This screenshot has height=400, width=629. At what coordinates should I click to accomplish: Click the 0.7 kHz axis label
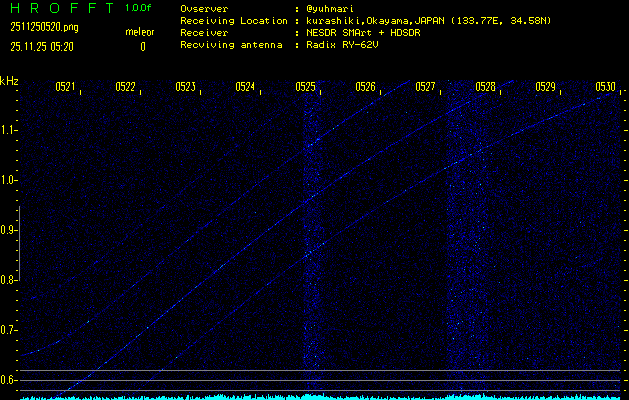pos(8,330)
